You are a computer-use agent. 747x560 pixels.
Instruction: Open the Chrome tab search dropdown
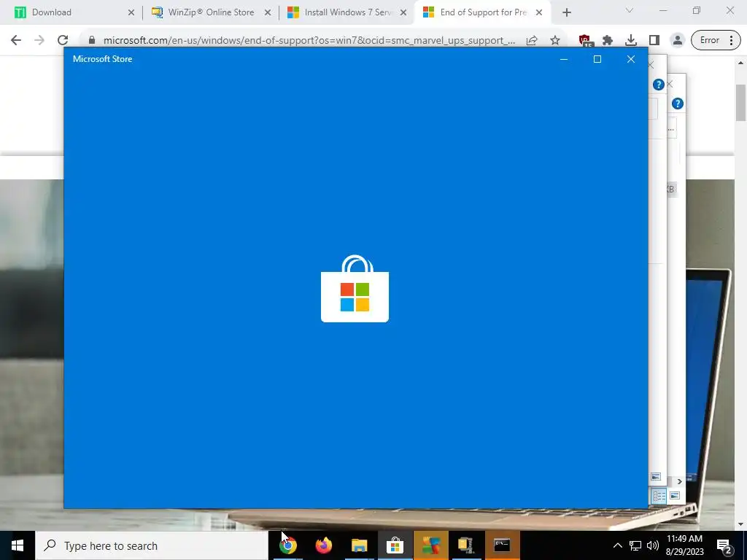629,10
